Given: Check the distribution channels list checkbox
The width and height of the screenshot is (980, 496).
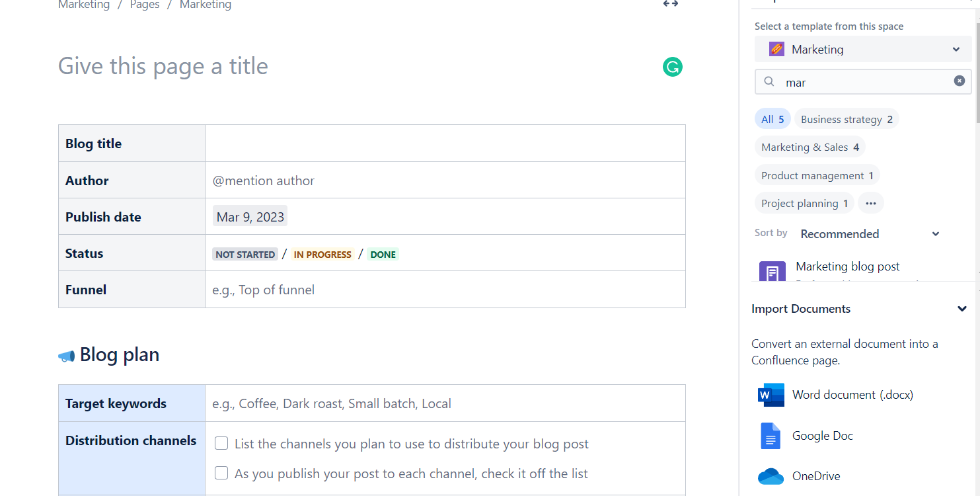Looking at the screenshot, I should [x=221, y=443].
